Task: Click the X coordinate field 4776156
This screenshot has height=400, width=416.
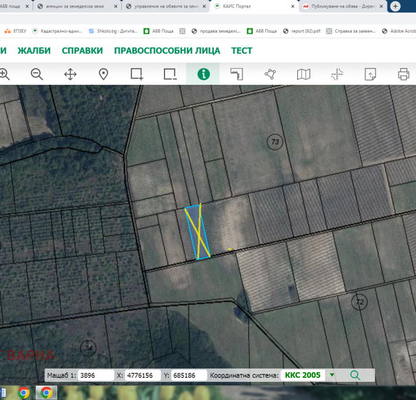Action: pos(143,375)
